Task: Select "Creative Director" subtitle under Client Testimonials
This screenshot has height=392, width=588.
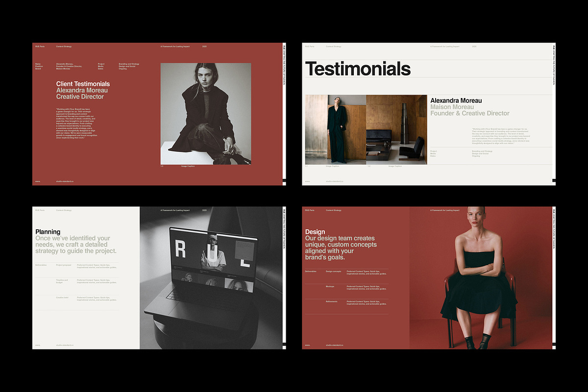Action: (x=80, y=97)
